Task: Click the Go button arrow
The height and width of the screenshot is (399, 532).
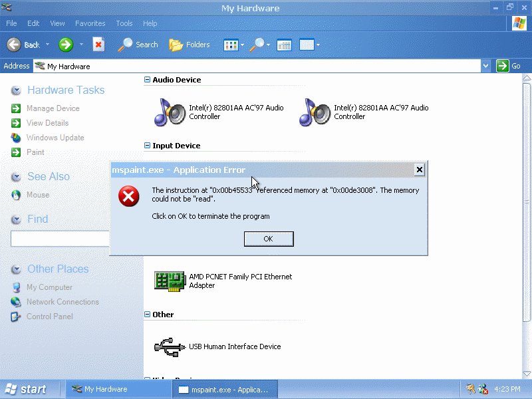Action: click(x=502, y=66)
